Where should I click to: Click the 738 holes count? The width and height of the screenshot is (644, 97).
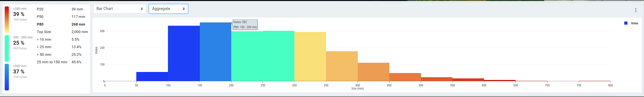click(x=20, y=77)
